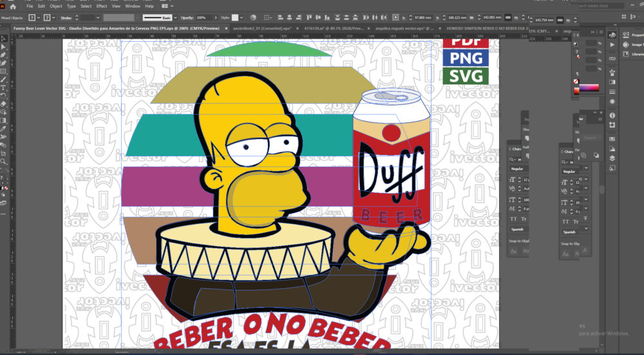
Task: Open the Properties panel
Action: point(633,35)
